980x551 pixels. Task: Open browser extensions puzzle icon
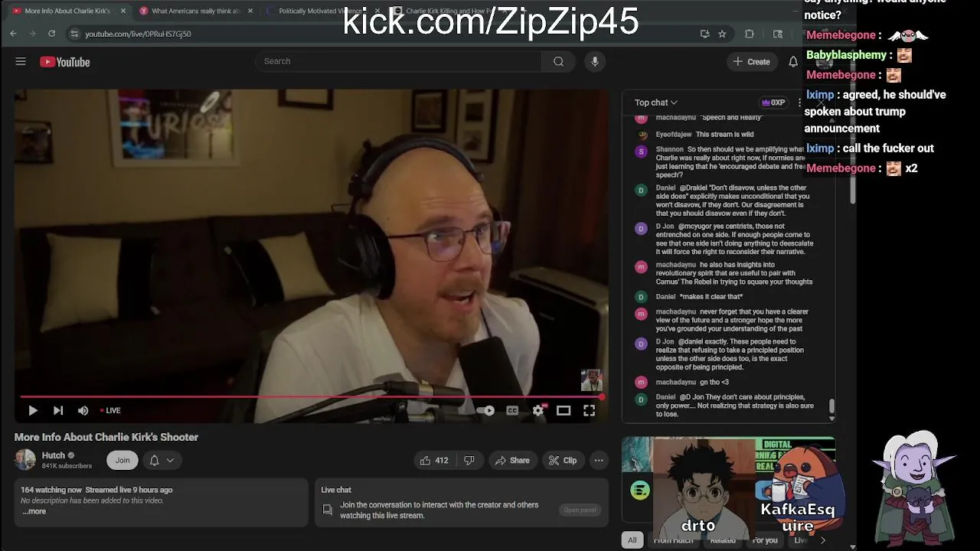[x=749, y=34]
